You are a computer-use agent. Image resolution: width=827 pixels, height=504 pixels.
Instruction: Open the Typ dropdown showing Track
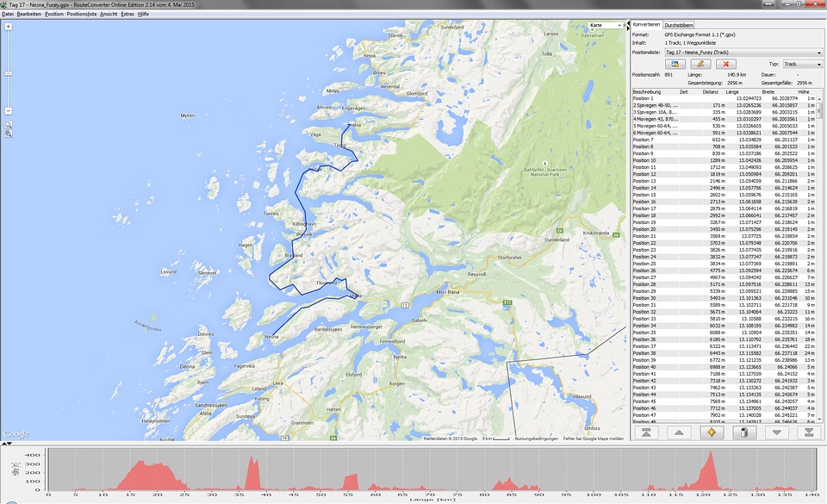[x=801, y=64]
